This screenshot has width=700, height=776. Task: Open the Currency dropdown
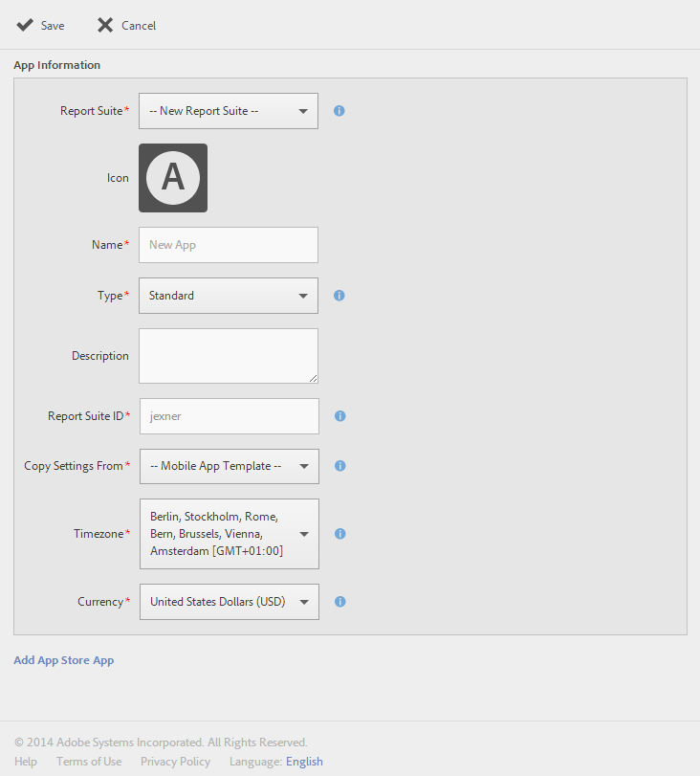(230, 602)
